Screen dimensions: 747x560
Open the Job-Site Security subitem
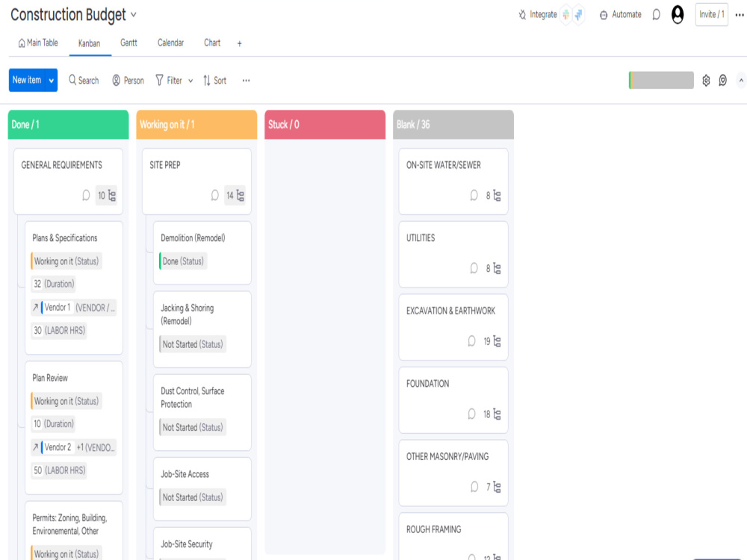click(202, 544)
